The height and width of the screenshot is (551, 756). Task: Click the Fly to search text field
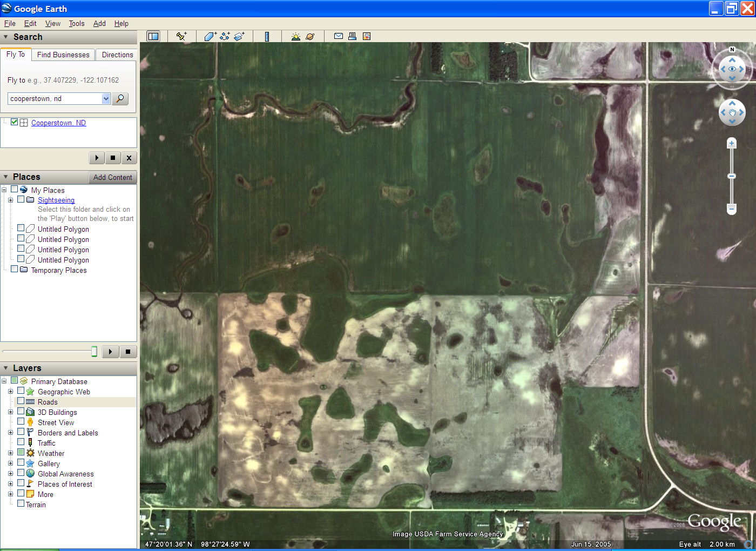point(55,99)
